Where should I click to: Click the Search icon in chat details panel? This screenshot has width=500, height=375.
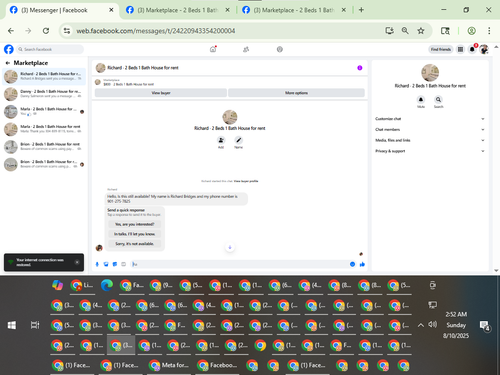click(x=438, y=100)
